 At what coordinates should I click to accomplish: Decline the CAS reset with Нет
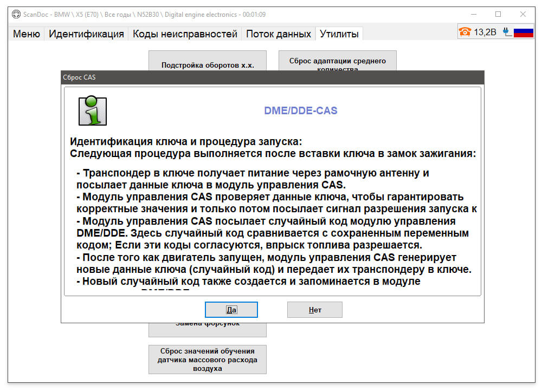click(315, 310)
